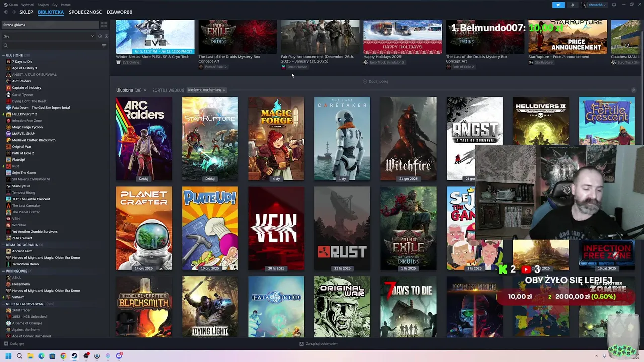Open Microsoft Edge from taskbar
Viewport: 644px width, 362px height.
coord(41,356)
